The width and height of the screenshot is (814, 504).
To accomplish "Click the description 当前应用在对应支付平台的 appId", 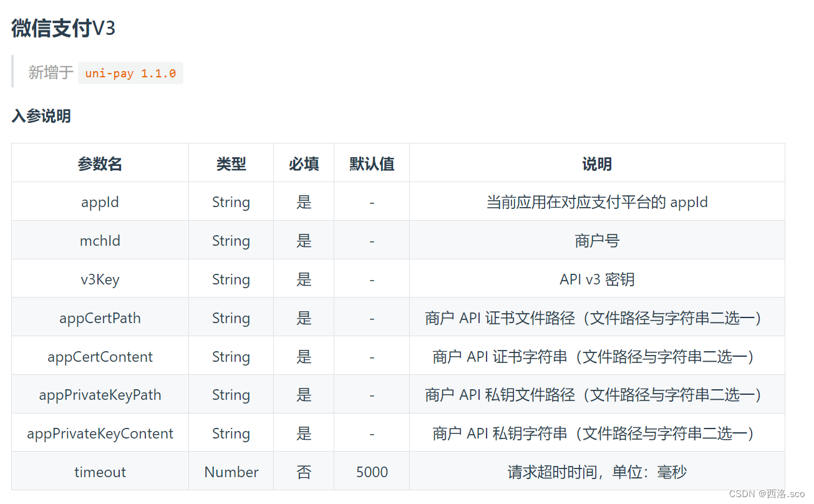I will [x=597, y=202].
